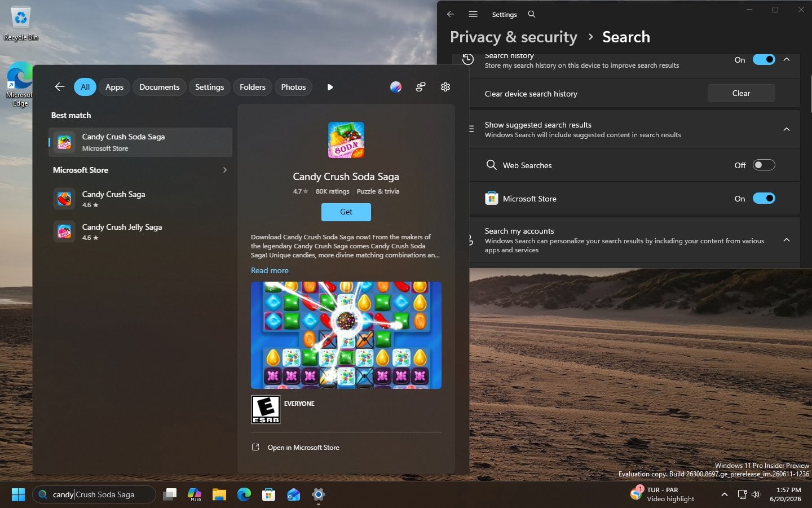Open the Recycle Bin desktop icon
The height and width of the screenshot is (508, 812).
point(21,24)
